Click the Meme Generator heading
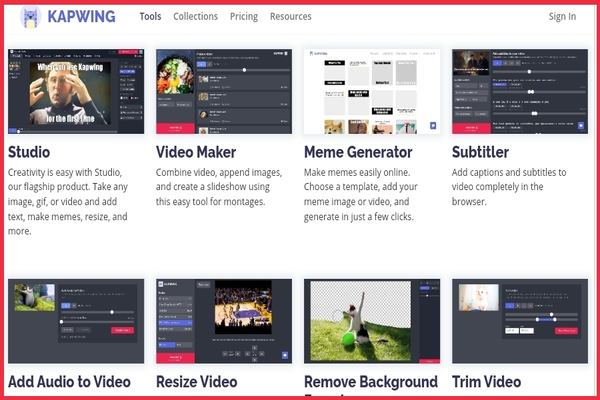Image resolution: width=600 pixels, height=400 pixels. (x=358, y=152)
